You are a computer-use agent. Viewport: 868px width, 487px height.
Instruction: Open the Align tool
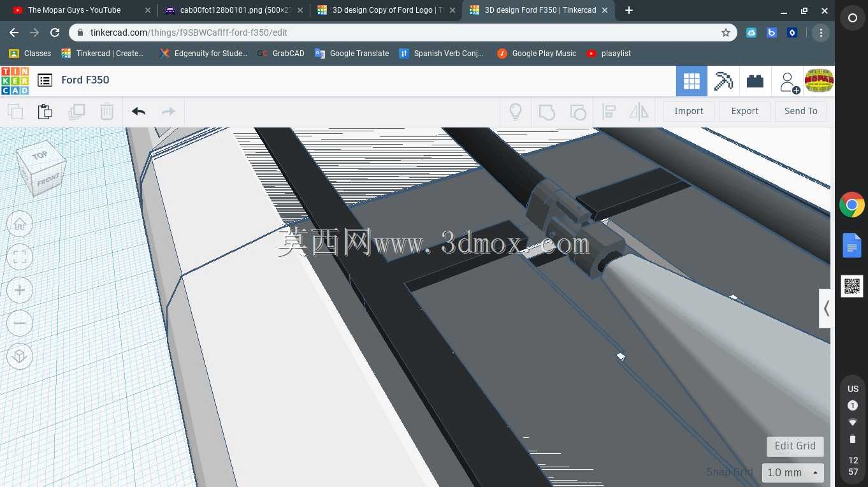(609, 112)
